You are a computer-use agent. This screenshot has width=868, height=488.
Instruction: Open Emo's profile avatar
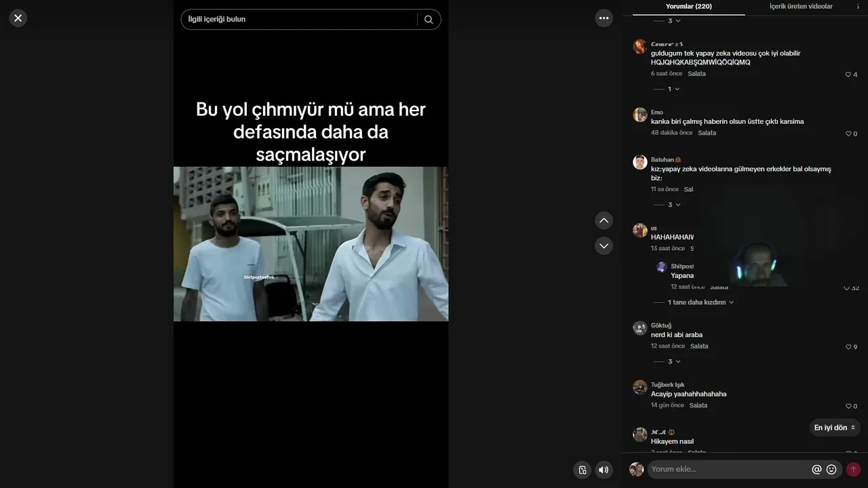[x=639, y=115]
